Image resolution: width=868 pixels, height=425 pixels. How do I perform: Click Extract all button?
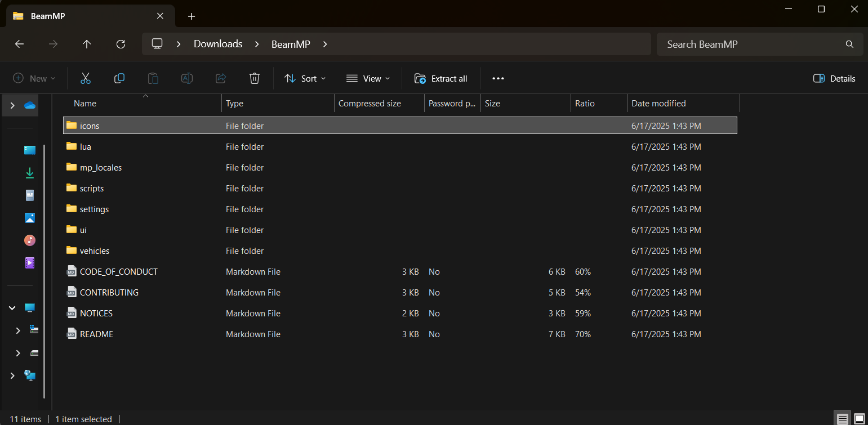pyautogui.click(x=441, y=78)
